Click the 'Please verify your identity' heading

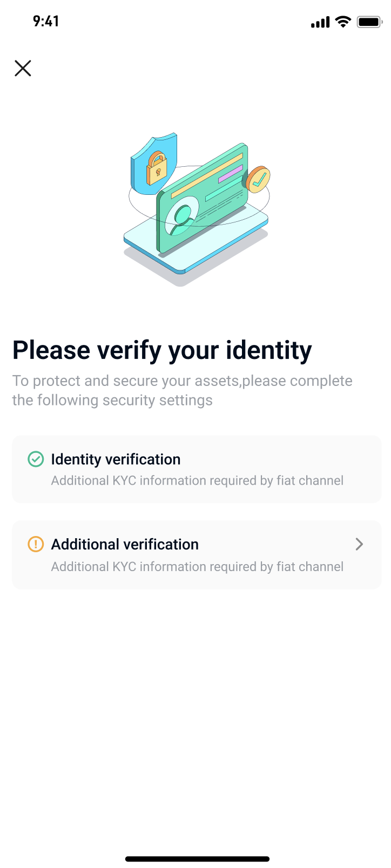click(162, 350)
